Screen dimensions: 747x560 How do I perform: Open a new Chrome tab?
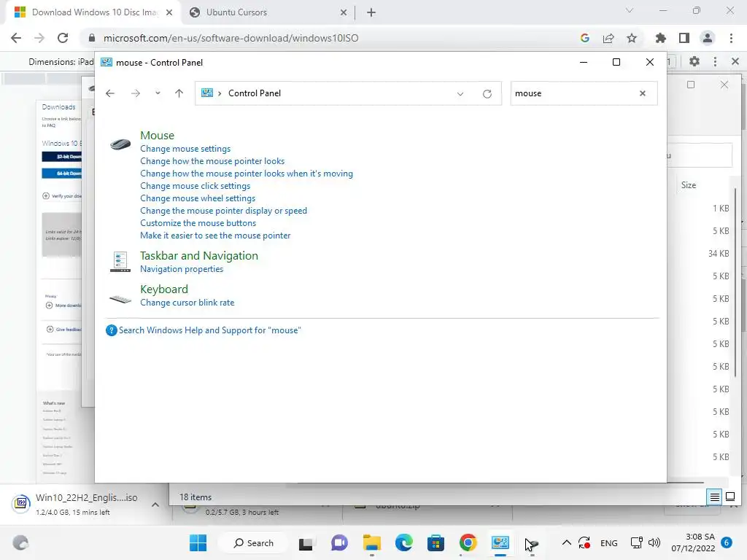pyautogui.click(x=371, y=13)
